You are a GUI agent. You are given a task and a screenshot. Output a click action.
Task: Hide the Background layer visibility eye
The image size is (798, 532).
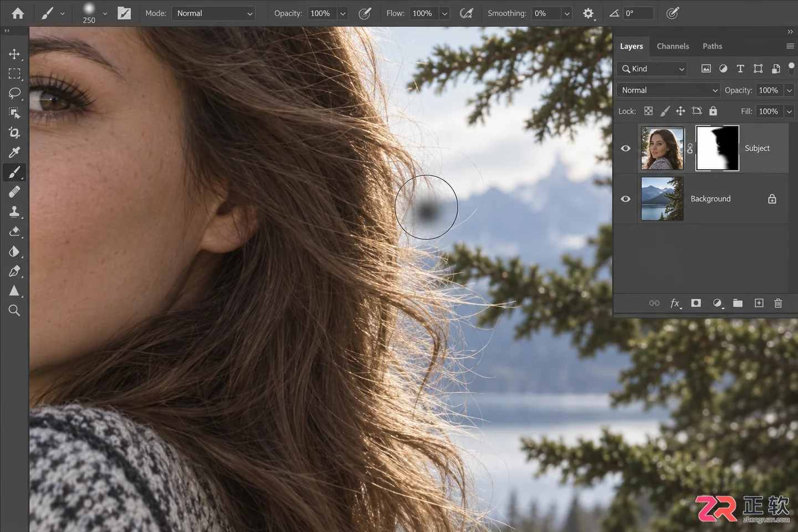click(626, 199)
